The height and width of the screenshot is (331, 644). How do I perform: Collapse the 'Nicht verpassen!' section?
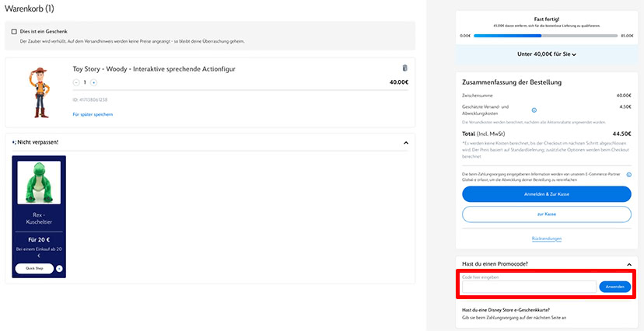(x=406, y=143)
